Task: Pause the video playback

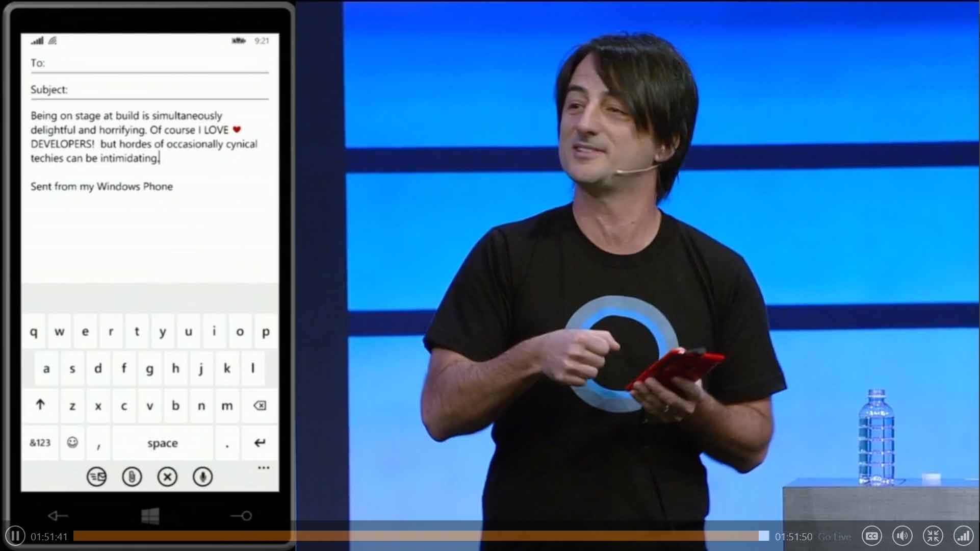Action: pyautogui.click(x=15, y=536)
